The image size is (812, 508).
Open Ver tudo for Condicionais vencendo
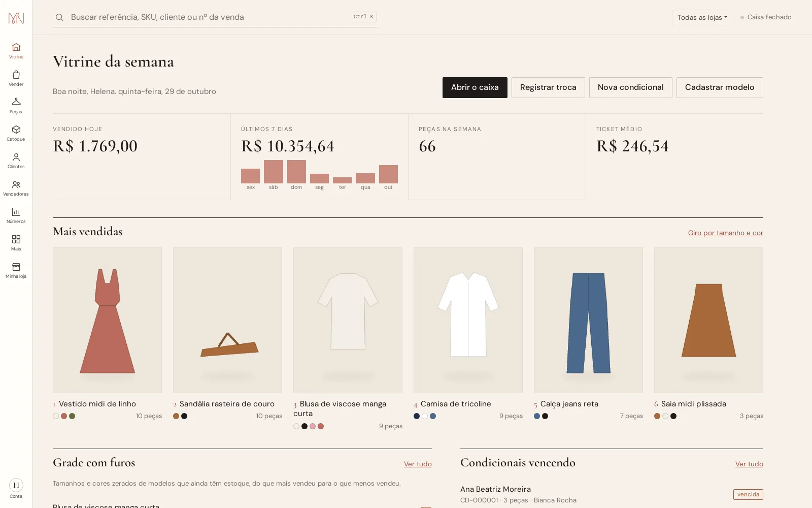[x=749, y=464]
